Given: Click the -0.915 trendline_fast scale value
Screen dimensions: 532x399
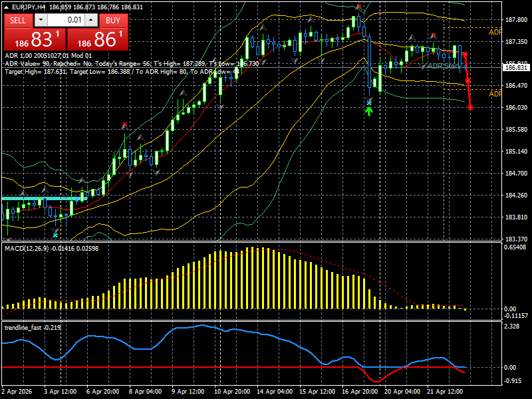Looking at the screenshot, I should [513, 381].
